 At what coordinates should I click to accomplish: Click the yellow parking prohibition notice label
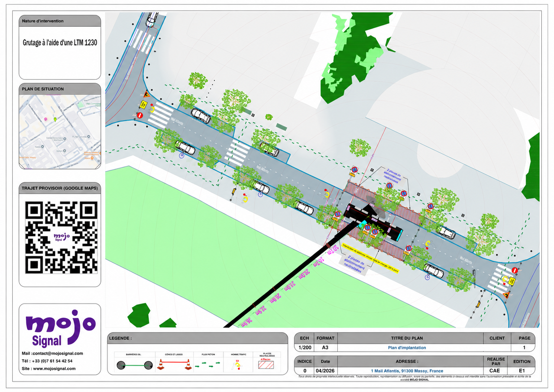pyautogui.click(x=370, y=258)
